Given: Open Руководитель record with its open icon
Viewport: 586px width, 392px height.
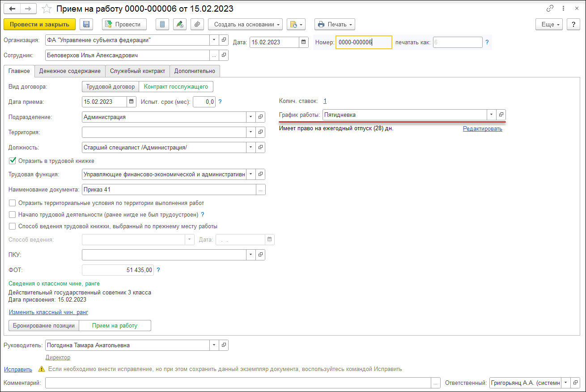Looking at the screenshot, I should [224, 345].
